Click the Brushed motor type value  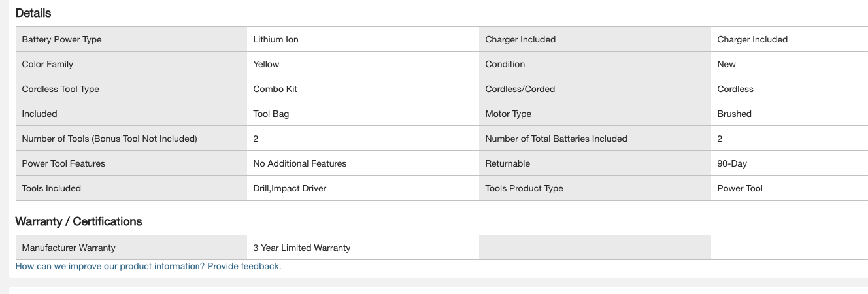[734, 114]
